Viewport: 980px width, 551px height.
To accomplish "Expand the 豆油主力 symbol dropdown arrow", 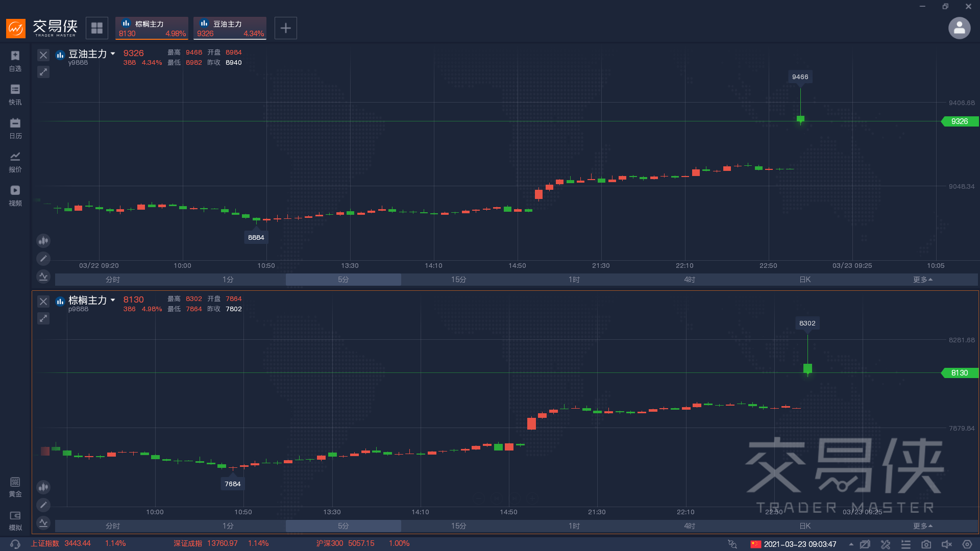I will coord(113,54).
